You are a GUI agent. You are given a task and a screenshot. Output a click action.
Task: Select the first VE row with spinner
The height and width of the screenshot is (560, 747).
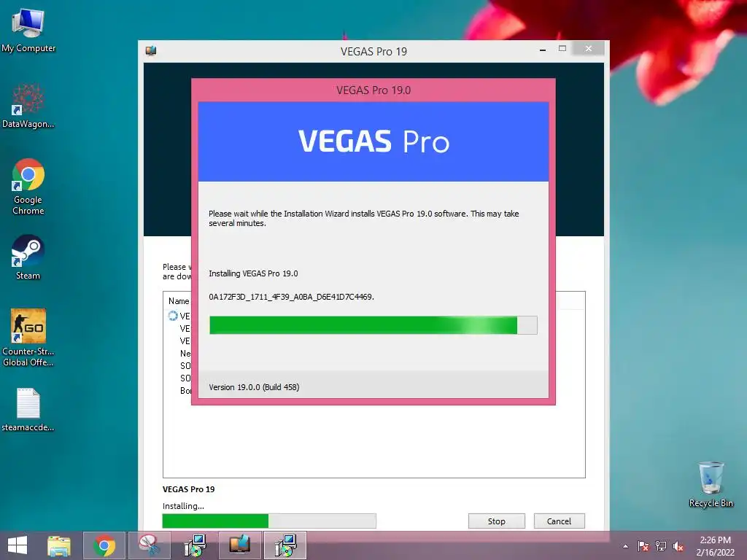(x=179, y=316)
